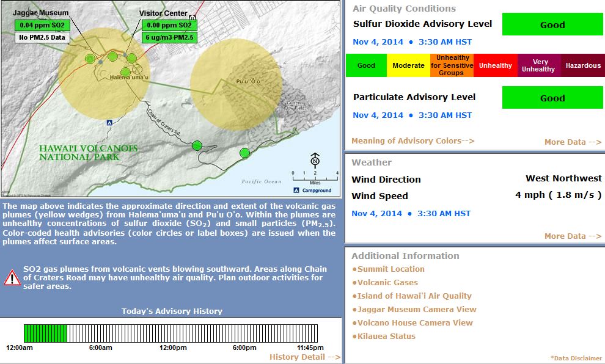Click the 0.00 ppm SO2 label box
Viewport: 605px width, 364px height.
point(169,26)
